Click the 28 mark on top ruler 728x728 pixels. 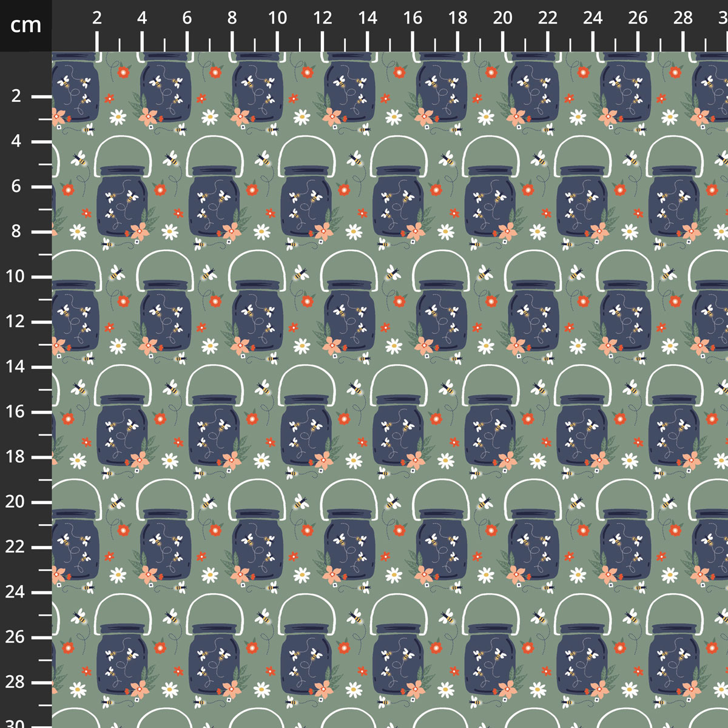(x=683, y=18)
